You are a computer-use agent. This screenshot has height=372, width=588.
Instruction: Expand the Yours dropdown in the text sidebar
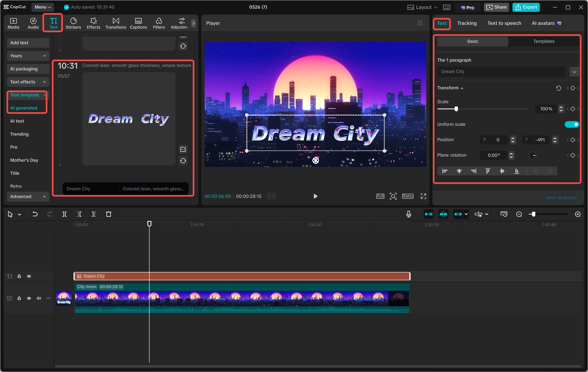coord(28,56)
